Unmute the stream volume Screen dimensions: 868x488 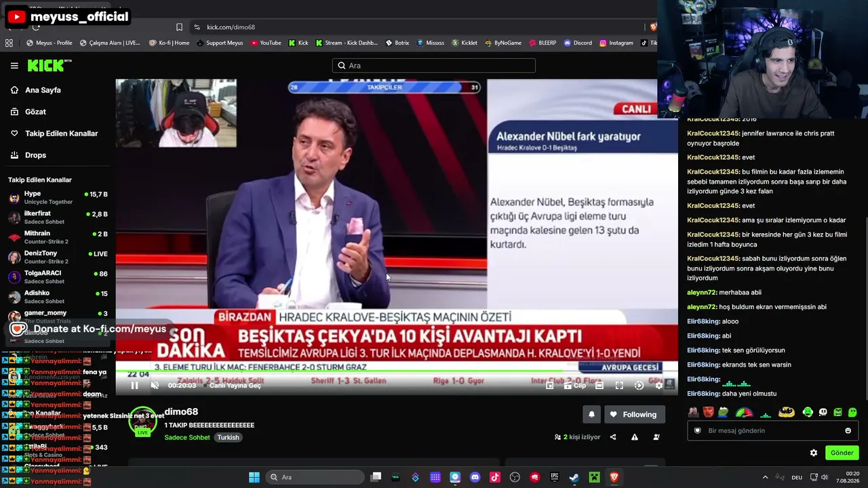(155, 386)
